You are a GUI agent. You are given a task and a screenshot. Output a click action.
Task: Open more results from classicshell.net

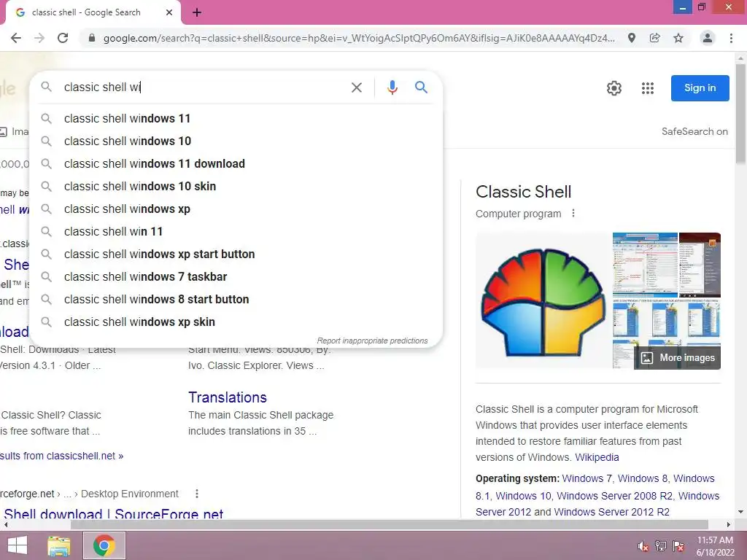(61, 456)
